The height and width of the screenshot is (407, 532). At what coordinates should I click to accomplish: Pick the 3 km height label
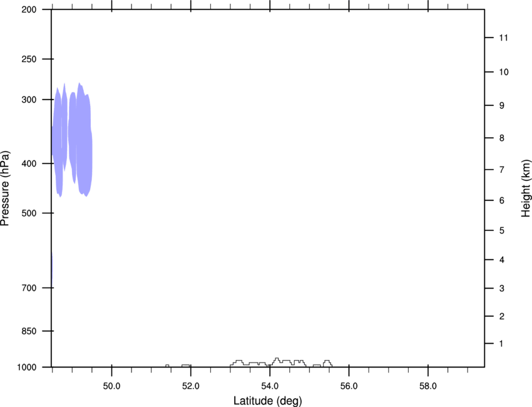pyautogui.click(x=502, y=289)
